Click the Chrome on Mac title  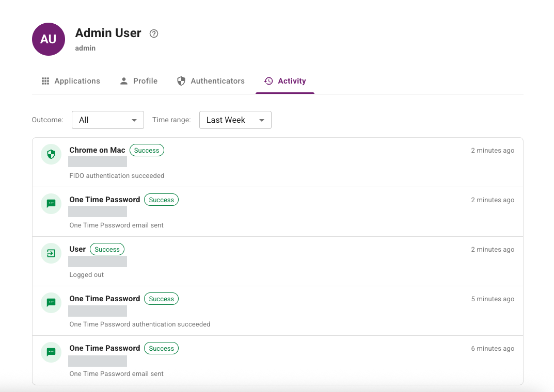pos(97,150)
